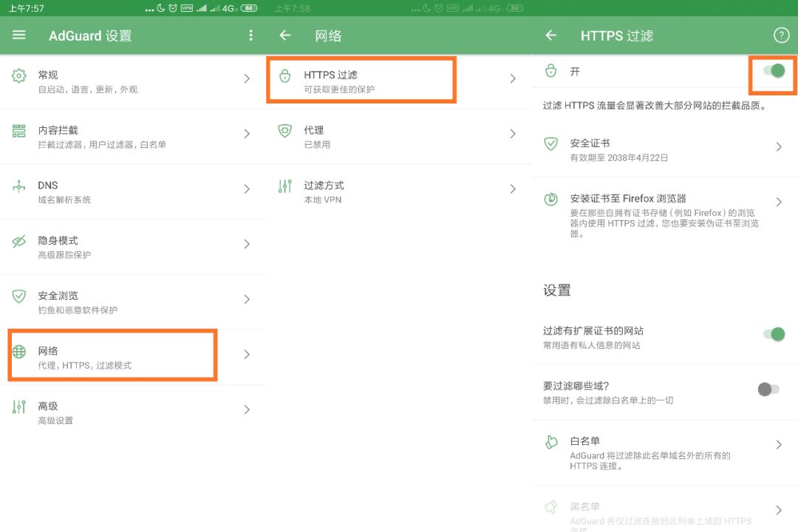Tap the Firefox certificate install icon
Viewport: 798px width, 532px height.
coord(550,199)
